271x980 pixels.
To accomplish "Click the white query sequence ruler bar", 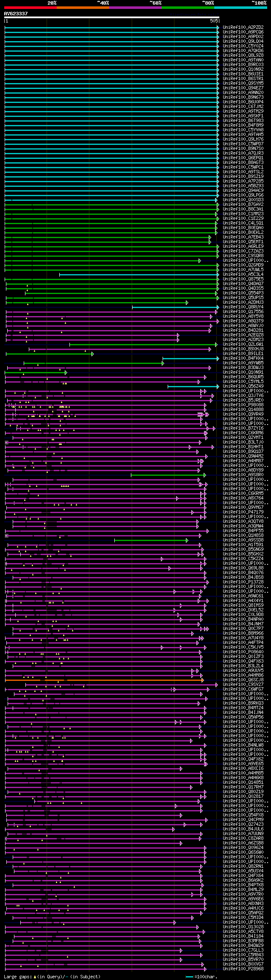I will coord(112,17).
